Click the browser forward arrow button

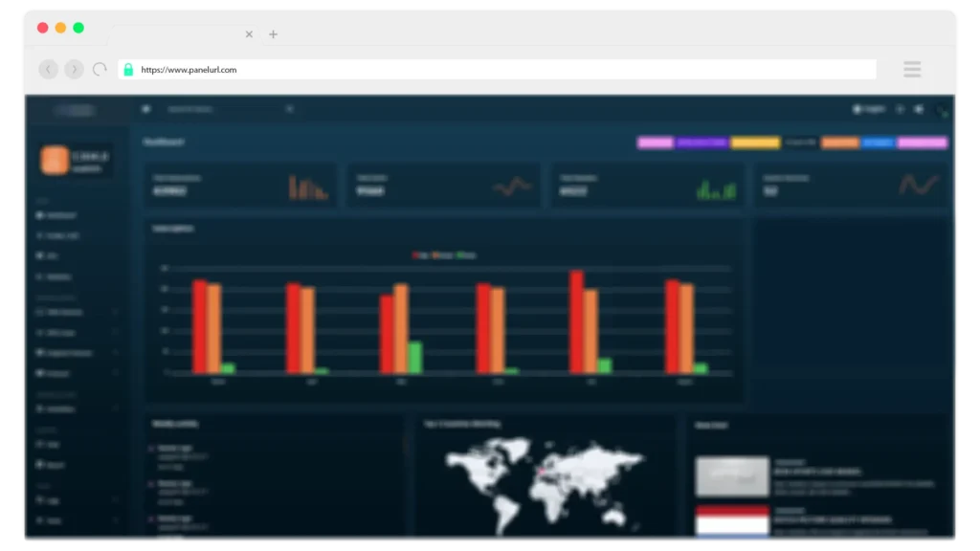click(74, 70)
